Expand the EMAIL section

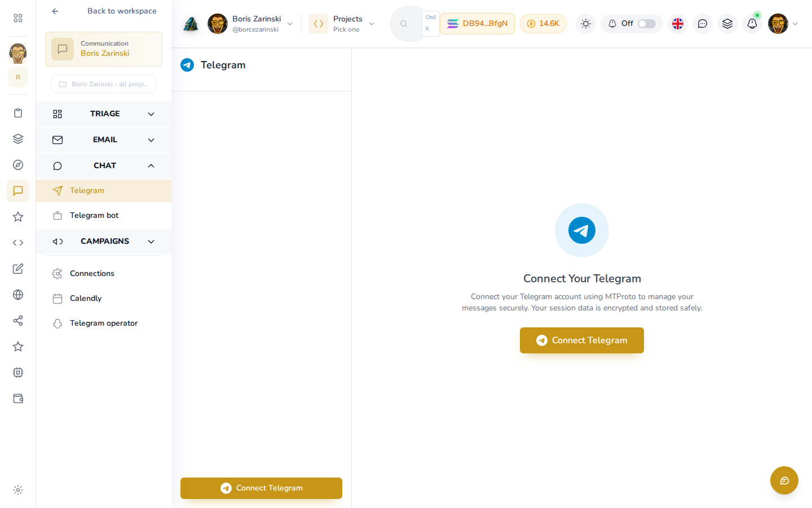click(104, 140)
